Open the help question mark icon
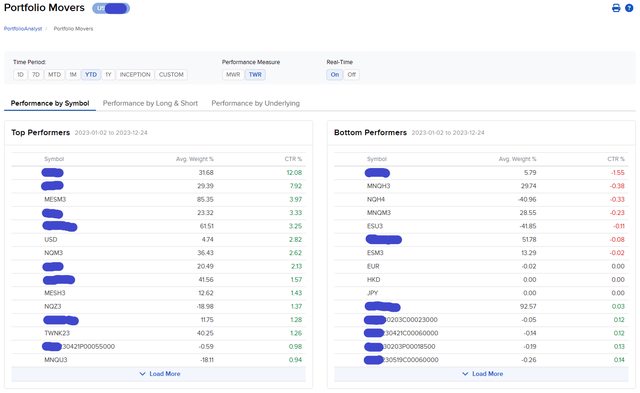The image size is (640, 393). coord(629,8)
